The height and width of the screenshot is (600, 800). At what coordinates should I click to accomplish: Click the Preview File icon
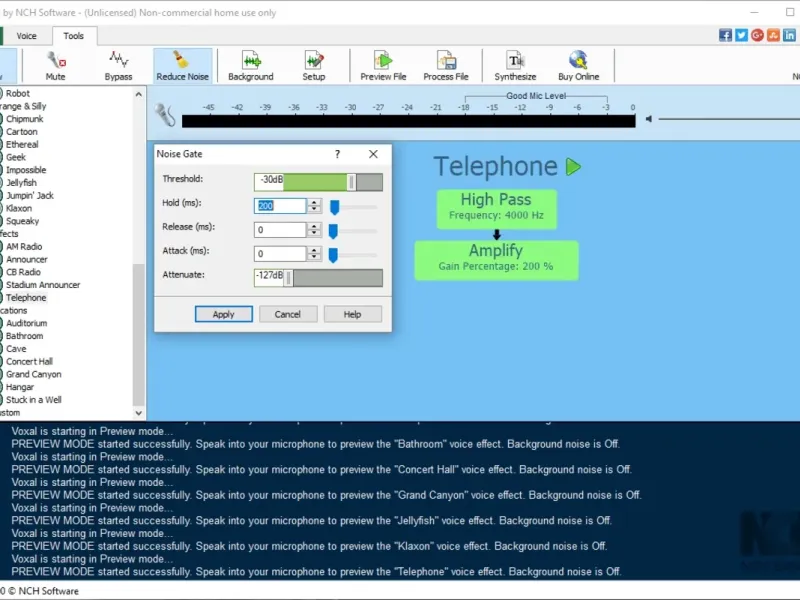383,66
